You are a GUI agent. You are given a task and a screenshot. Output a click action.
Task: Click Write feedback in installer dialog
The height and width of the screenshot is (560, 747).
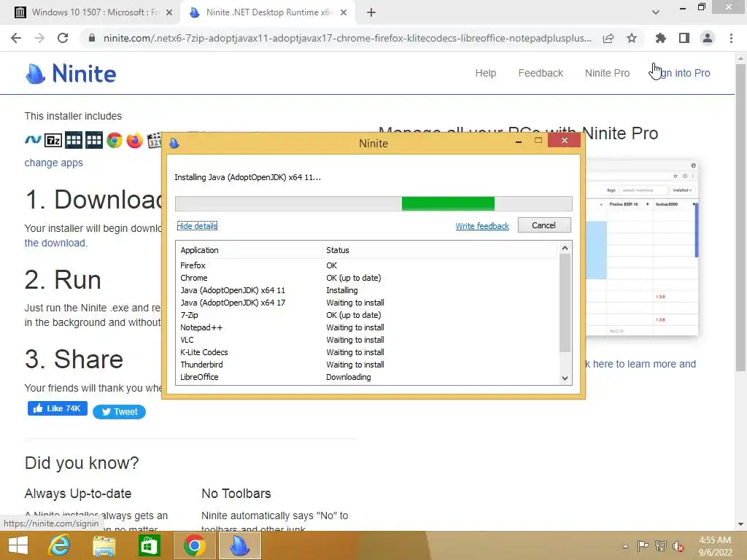coord(482,226)
